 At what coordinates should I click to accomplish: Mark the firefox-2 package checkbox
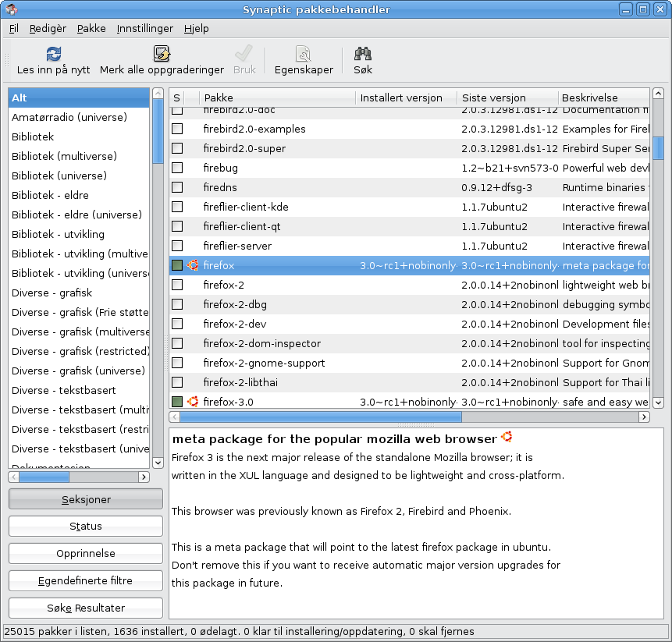click(177, 285)
